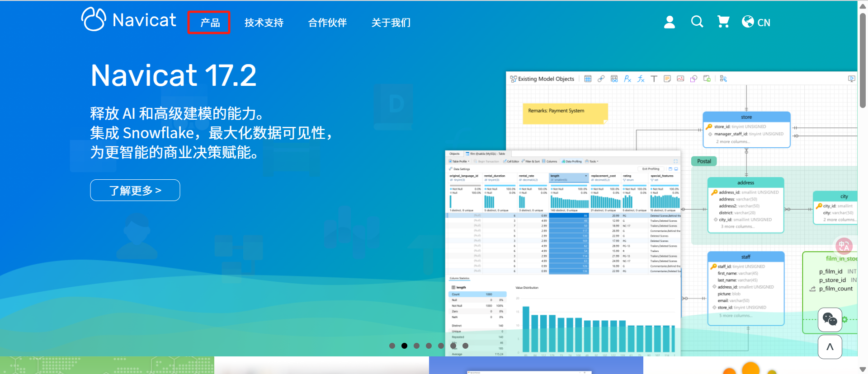Select the fifth carousel dot
The width and height of the screenshot is (868, 374).
tap(441, 346)
